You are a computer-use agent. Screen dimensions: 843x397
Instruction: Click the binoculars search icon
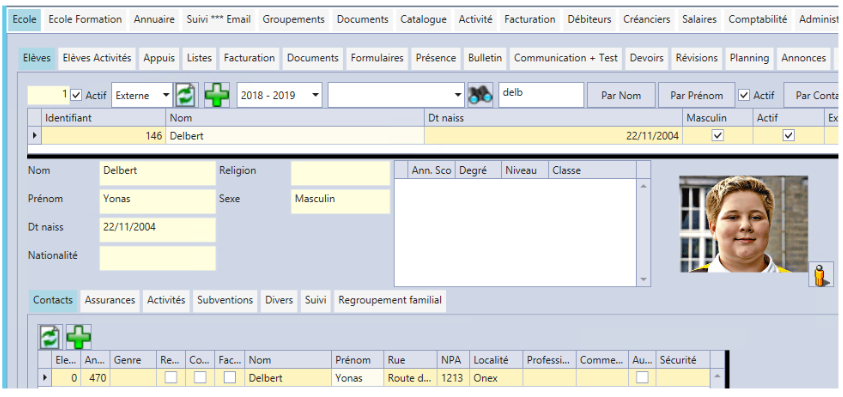[x=480, y=95]
